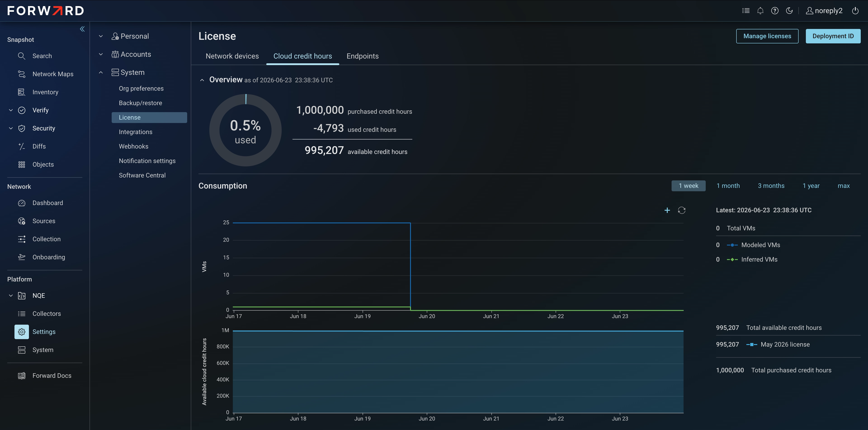Select License in System settings

click(x=149, y=118)
